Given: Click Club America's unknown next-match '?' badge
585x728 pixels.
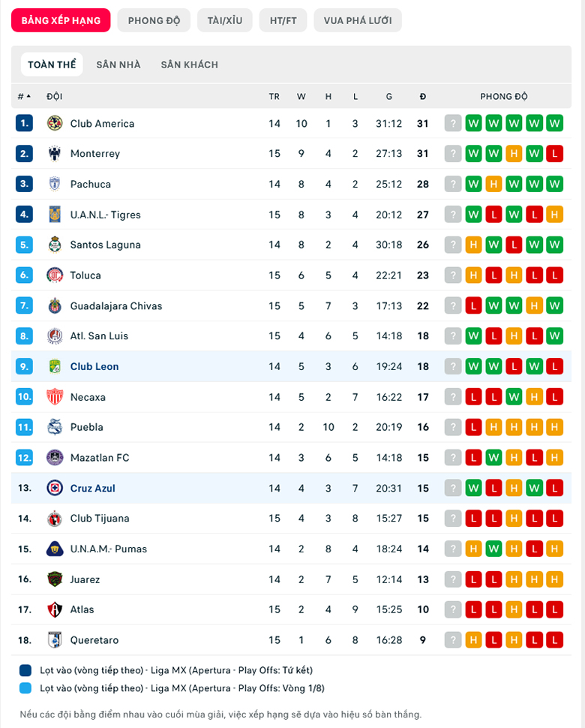Looking at the screenshot, I should click(x=453, y=124).
